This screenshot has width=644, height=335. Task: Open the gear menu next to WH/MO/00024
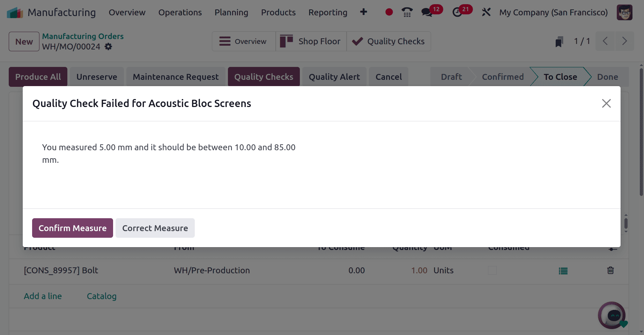(x=108, y=46)
